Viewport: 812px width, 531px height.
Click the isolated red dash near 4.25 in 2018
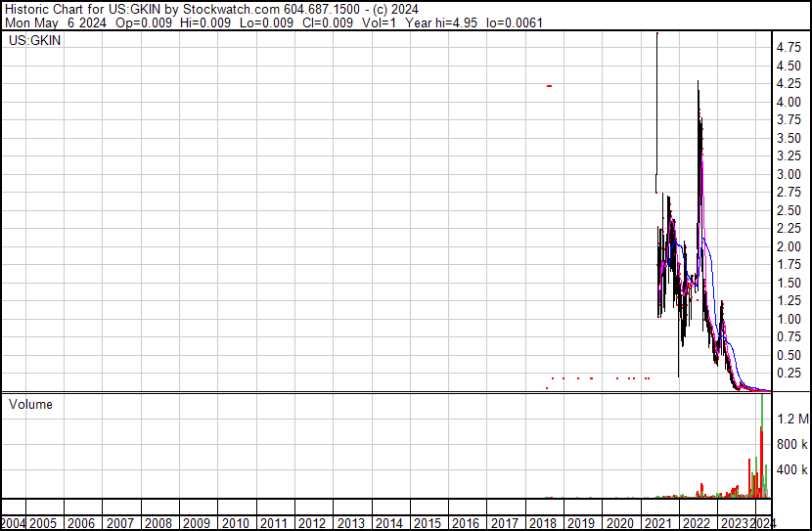[x=550, y=86]
